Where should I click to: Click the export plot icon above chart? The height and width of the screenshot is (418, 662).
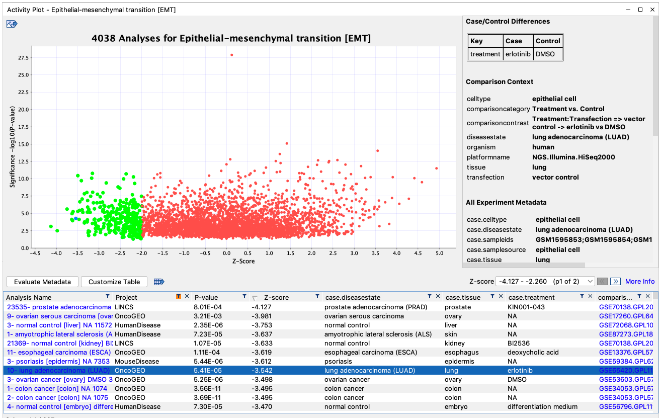coord(11,23)
